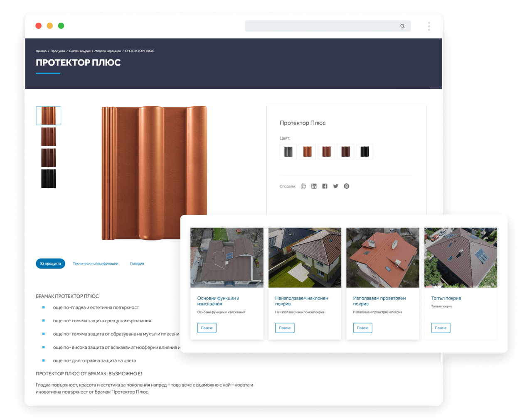Open the Топъл покрив roof photo
Screen dimensions: 532x419
pyautogui.click(x=461, y=257)
